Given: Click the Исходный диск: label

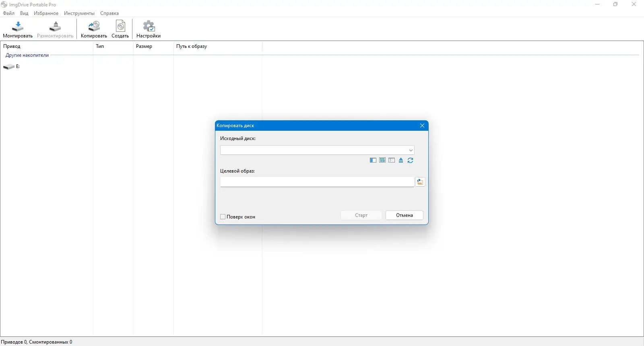Looking at the screenshot, I should pos(238,138).
